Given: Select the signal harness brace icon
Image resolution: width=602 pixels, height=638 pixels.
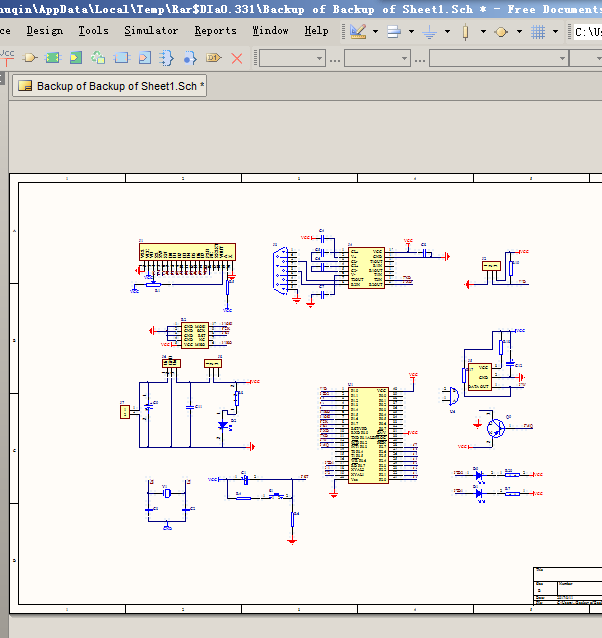Looking at the screenshot, I should tap(166, 58).
